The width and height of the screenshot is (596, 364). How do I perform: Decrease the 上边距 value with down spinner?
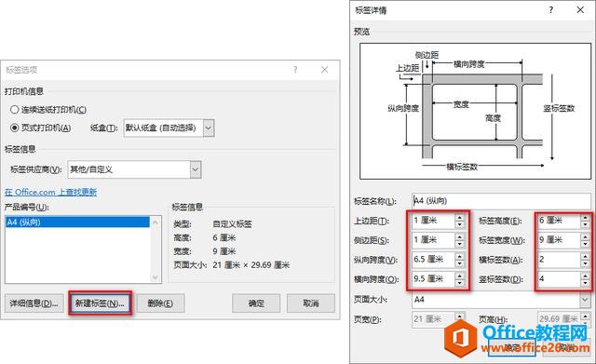(x=460, y=224)
